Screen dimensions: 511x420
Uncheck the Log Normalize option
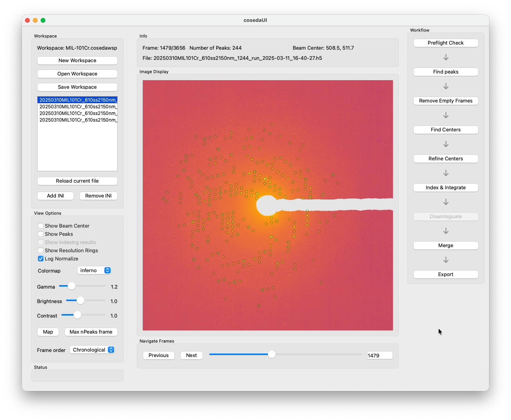(x=41, y=258)
